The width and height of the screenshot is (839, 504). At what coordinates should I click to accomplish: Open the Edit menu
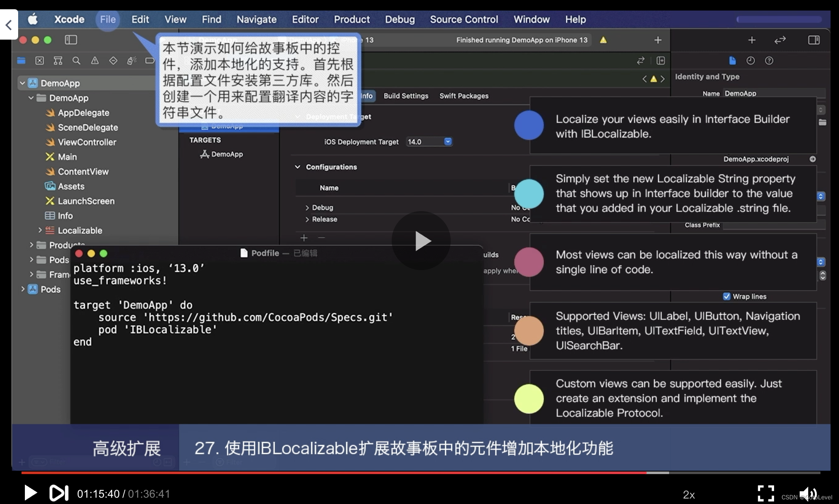pyautogui.click(x=140, y=19)
